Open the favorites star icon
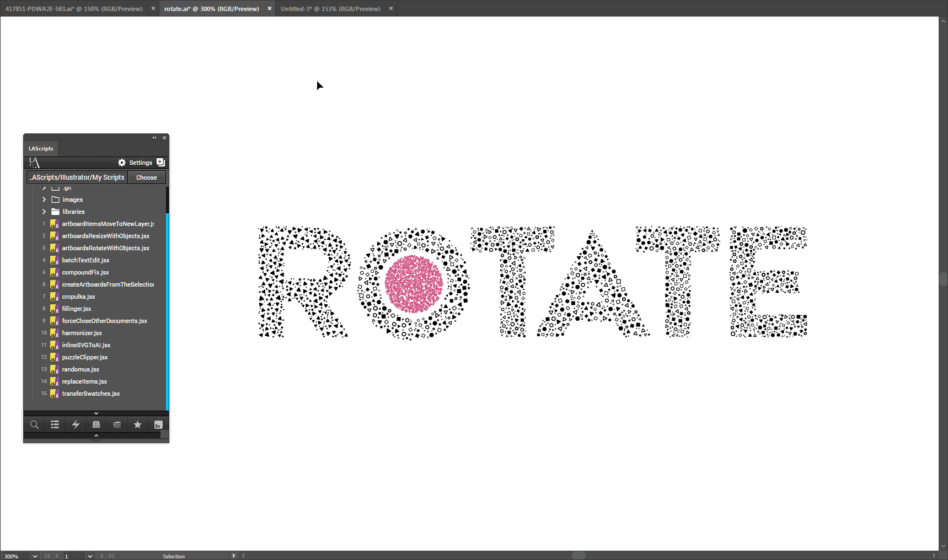 tap(137, 424)
